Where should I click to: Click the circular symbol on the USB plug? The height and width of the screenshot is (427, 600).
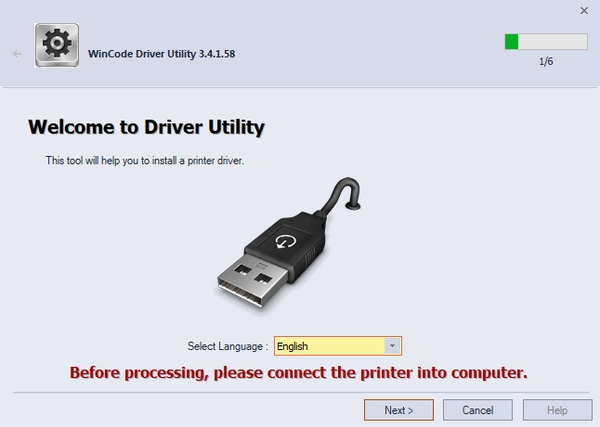tap(284, 241)
